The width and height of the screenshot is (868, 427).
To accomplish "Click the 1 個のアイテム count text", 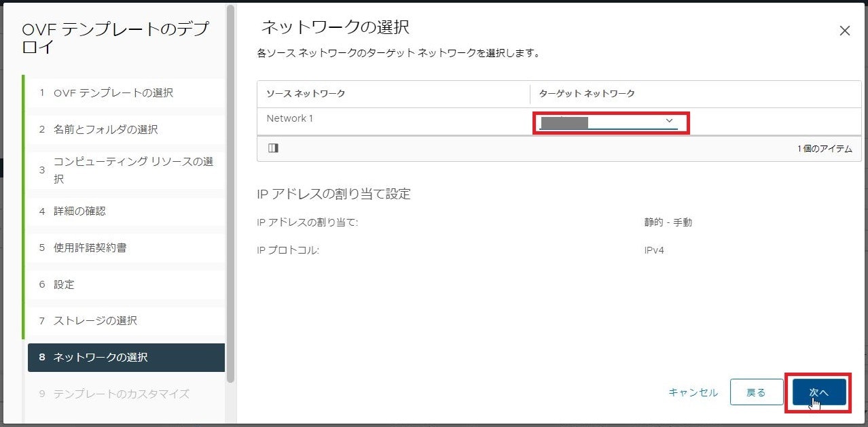I will [825, 148].
